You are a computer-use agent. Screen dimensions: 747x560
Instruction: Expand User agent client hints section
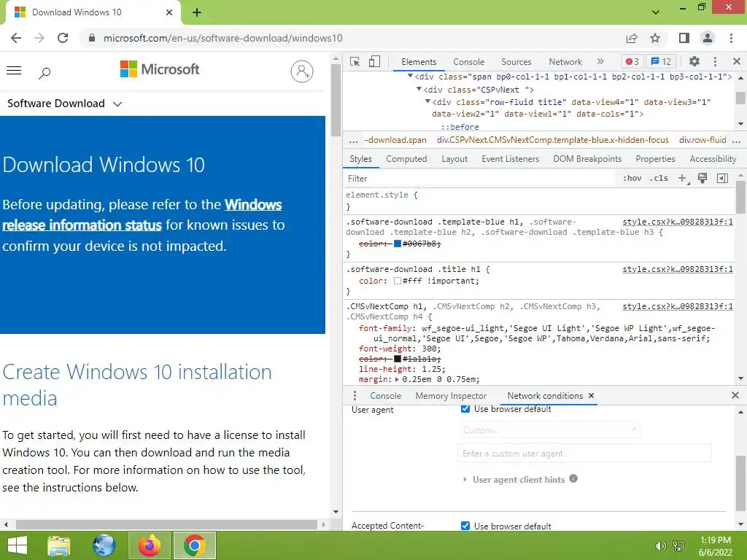coord(465,480)
